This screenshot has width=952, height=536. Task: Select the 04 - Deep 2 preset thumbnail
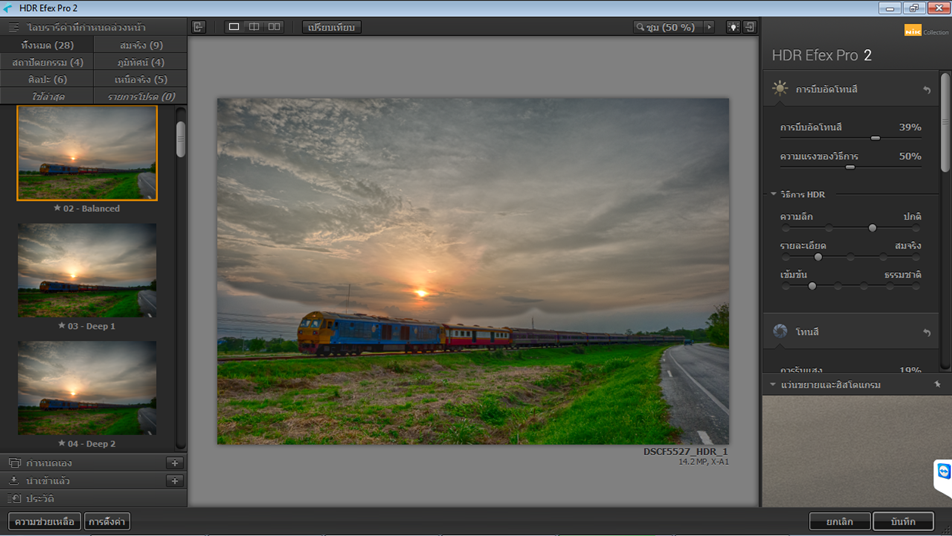click(x=87, y=388)
